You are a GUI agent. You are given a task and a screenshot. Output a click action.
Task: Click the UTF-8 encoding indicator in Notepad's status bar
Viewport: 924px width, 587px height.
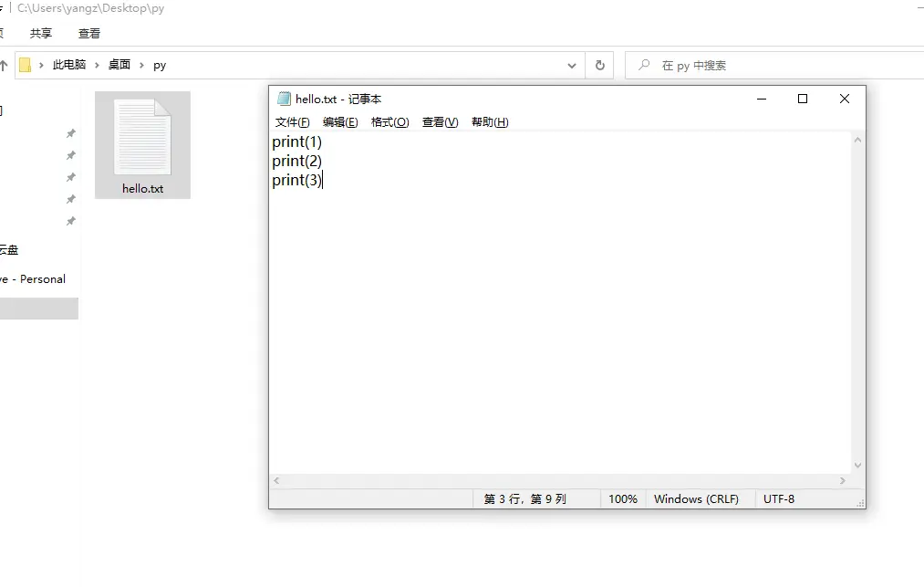click(780, 498)
